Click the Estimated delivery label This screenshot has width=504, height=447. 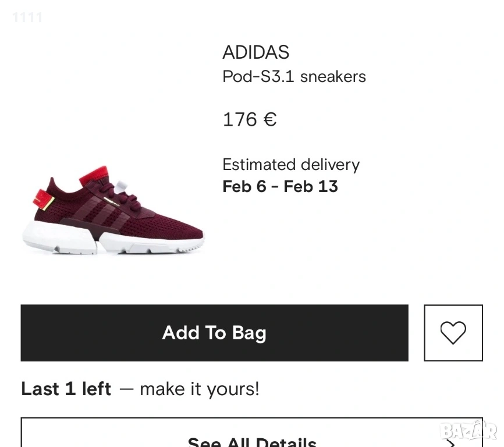[x=291, y=165]
